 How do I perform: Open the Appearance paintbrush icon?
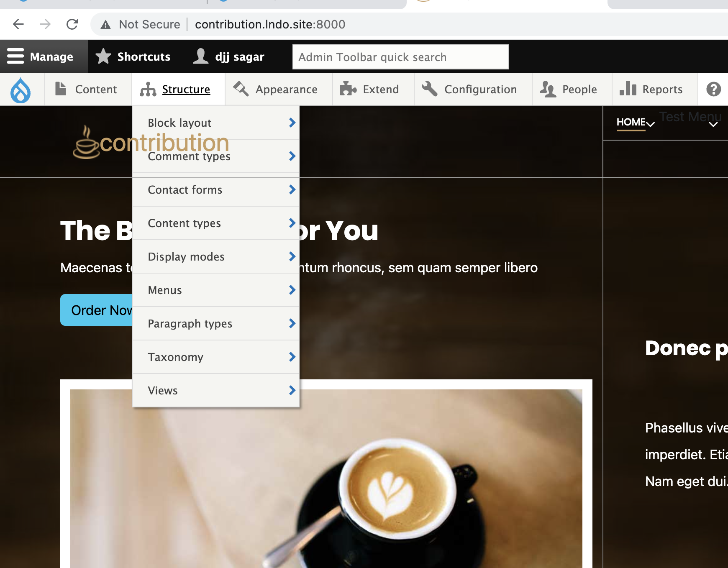tap(240, 89)
